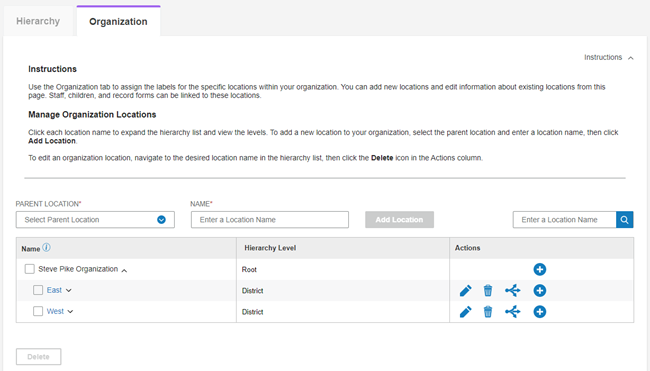The width and height of the screenshot is (650, 371).
Task: Click the pencil edit icon for East
Action: coord(466,291)
